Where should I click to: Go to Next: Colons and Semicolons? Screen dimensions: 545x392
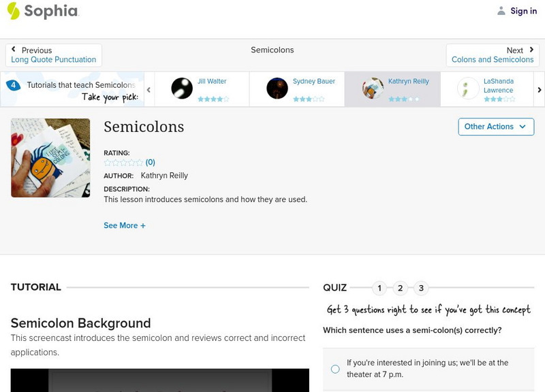tap(493, 55)
